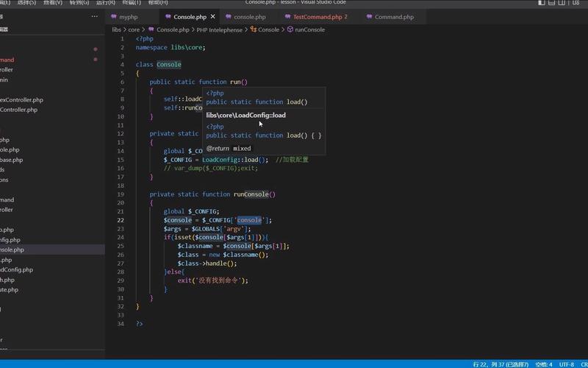The image size is (588, 368).
Task: Click the PHP icon on the myphp tab
Action: pyautogui.click(x=114, y=17)
